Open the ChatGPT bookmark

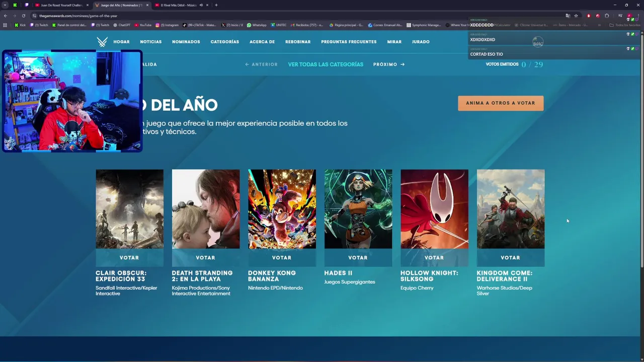point(122,25)
